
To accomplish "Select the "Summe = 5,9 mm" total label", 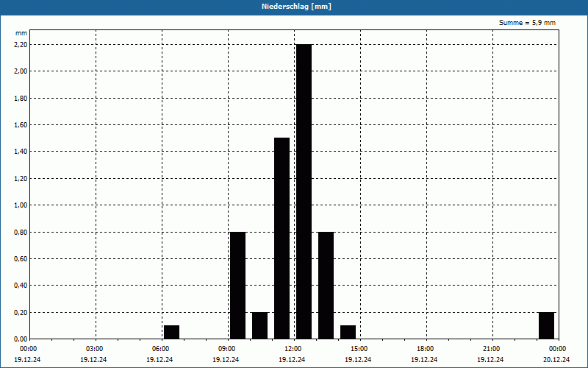I will tap(527, 23).
